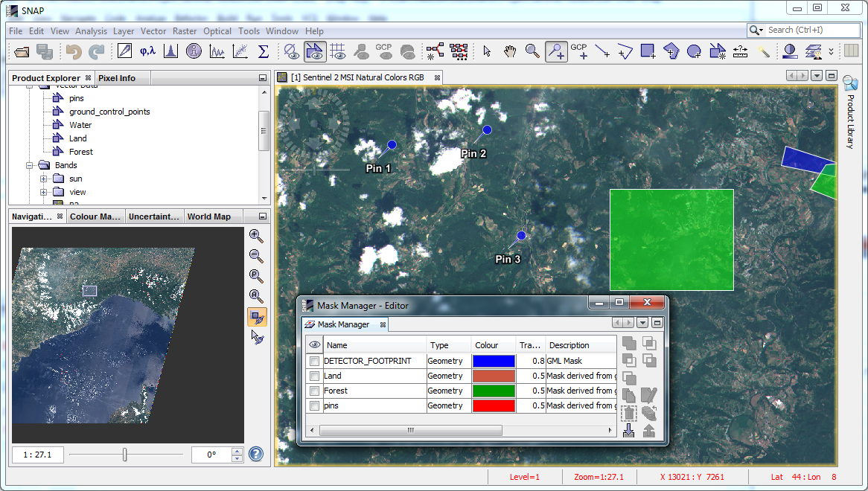The image size is (868, 491).
Task: Select the Pan hand tool
Action: click(x=510, y=51)
